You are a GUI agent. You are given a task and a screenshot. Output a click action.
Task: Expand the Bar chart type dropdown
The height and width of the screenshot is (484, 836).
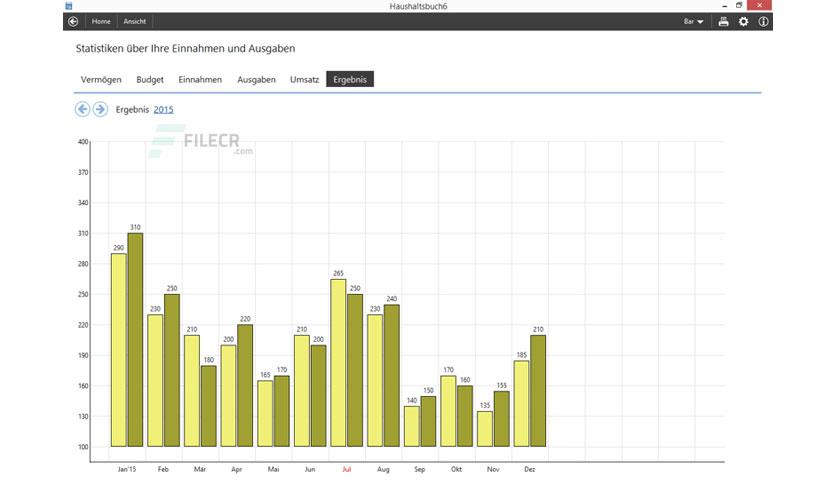pyautogui.click(x=694, y=21)
